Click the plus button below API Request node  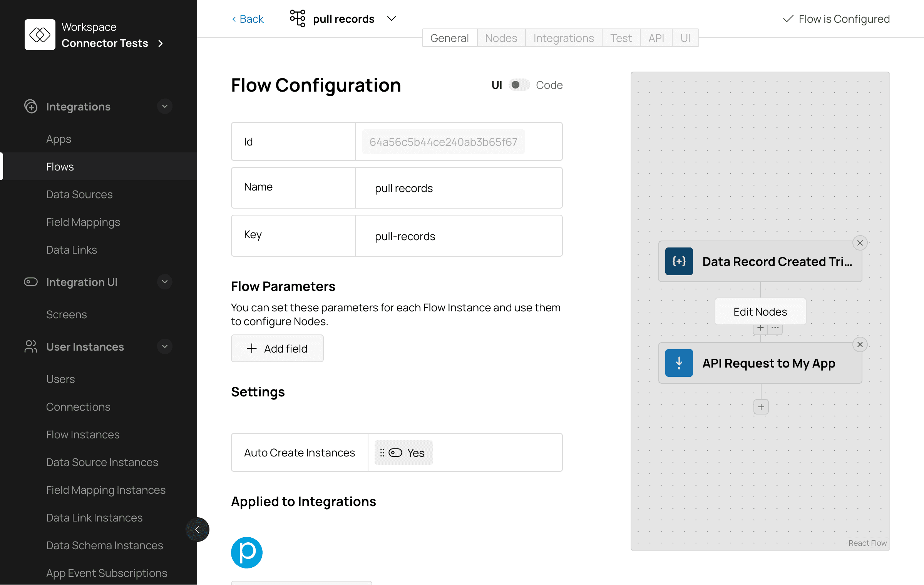pos(761,407)
